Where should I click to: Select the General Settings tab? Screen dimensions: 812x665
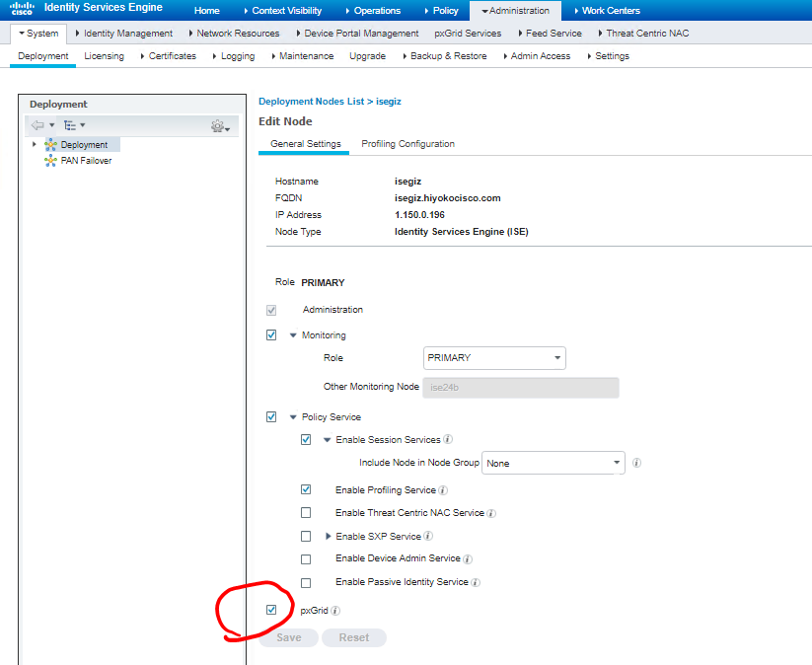pos(306,144)
